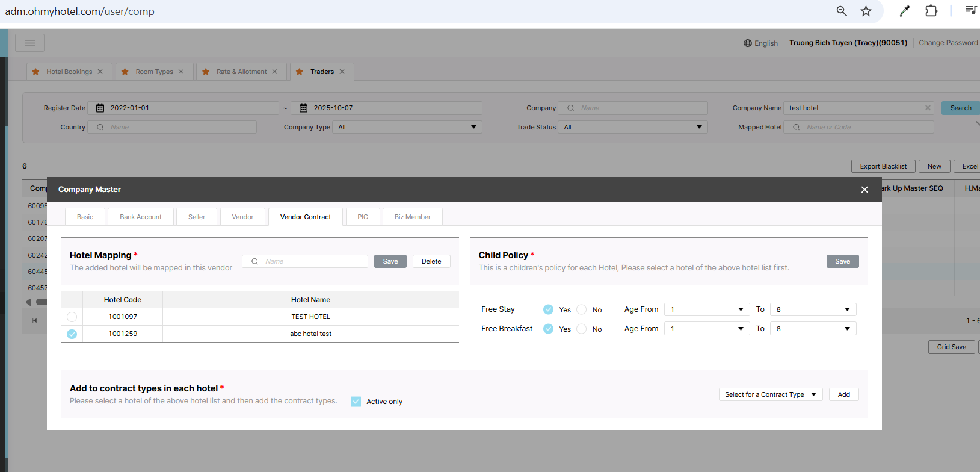Viewport: 980px width, 472px height.
Task: Open the Select for a Contract Type dropdown
Action: [770, 394]
